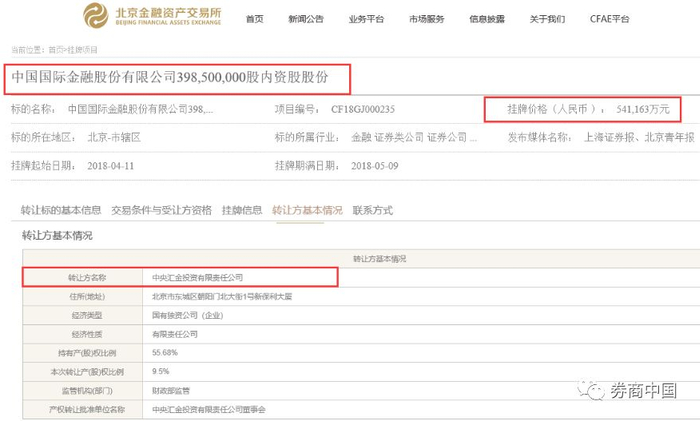Click the regulator cell 财政部监管

click(171, 391)
